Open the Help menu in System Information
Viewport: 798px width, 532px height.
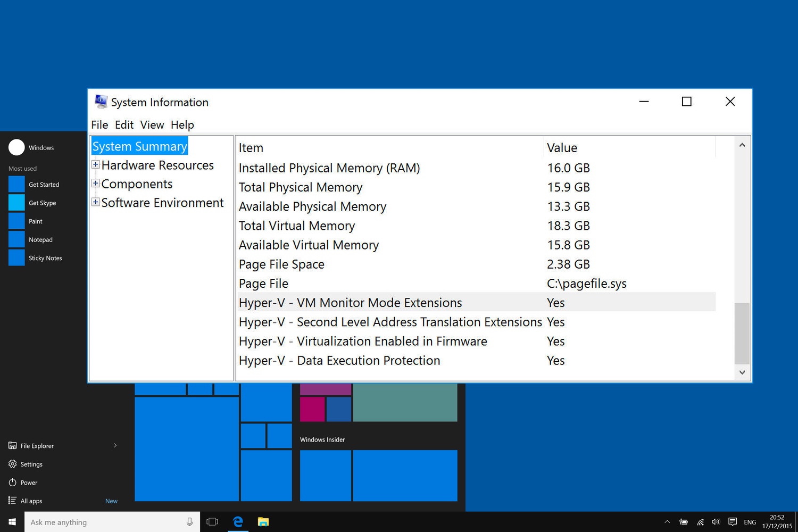pyautogui.click(x=182, y=125)
